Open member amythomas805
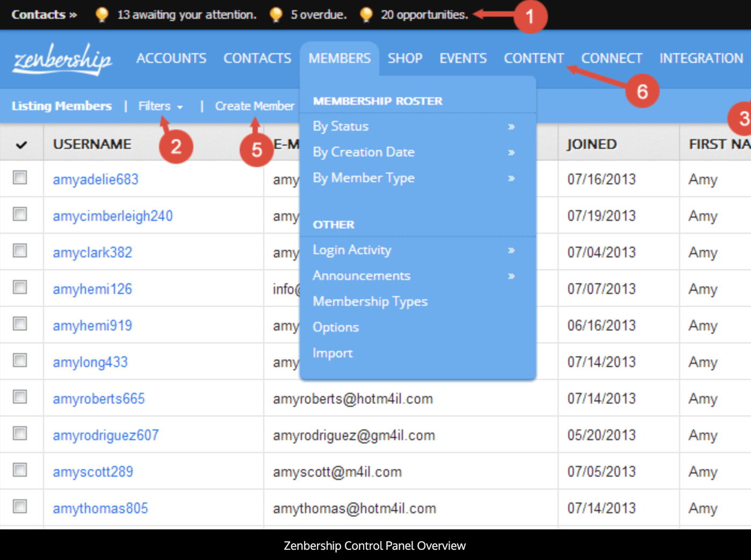751x560 pixels. pyautogui.click(x=100, y=508)
